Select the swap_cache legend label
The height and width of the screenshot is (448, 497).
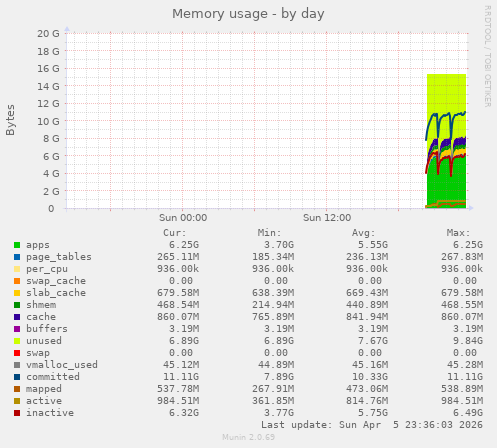click(56, 281)
